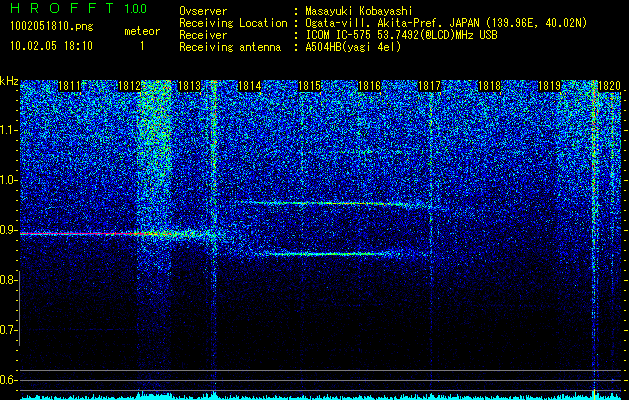Click the 1812 time marker
Viewport: 629px width, 400px height.
click(x=130, y=86)
